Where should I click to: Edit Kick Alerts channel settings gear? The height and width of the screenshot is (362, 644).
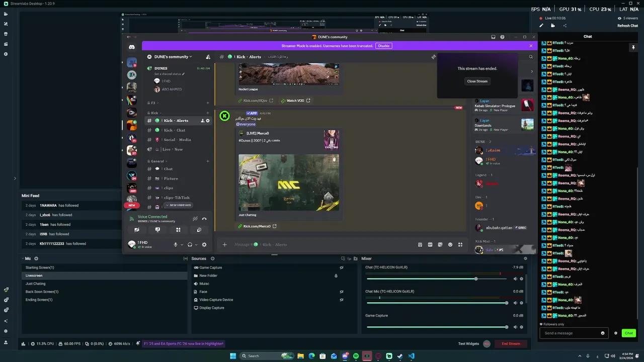pyautogui.click(x=208, y=121)
